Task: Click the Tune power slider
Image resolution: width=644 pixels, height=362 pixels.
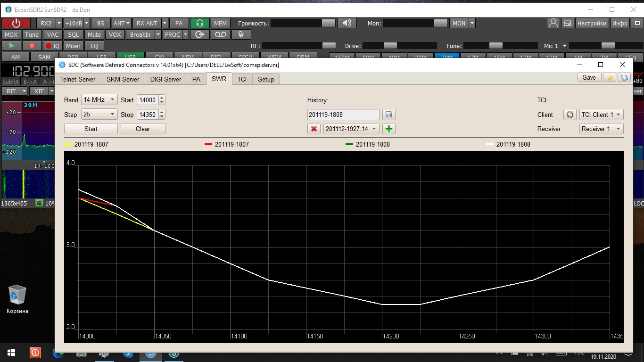Action: (x=501, y=46)
